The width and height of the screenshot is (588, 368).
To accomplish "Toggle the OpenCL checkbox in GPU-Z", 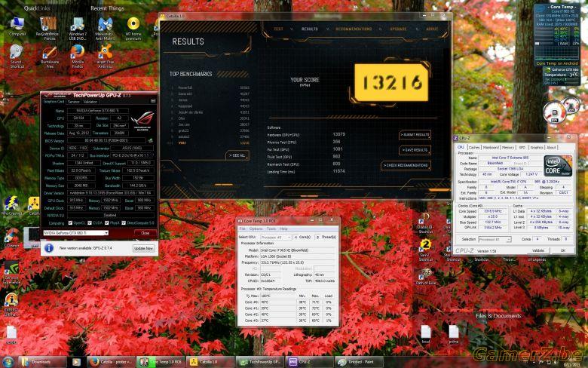I will pyautogui.click(x=70, y=222).
